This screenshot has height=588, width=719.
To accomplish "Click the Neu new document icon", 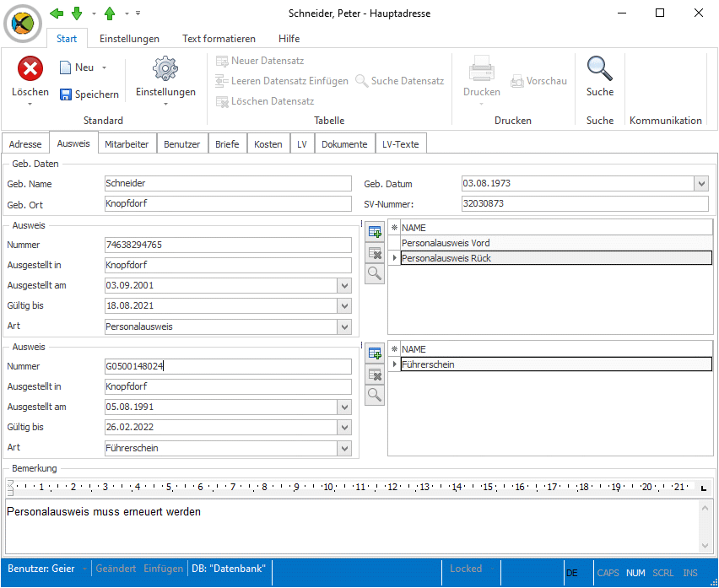I will pos(65,67).
